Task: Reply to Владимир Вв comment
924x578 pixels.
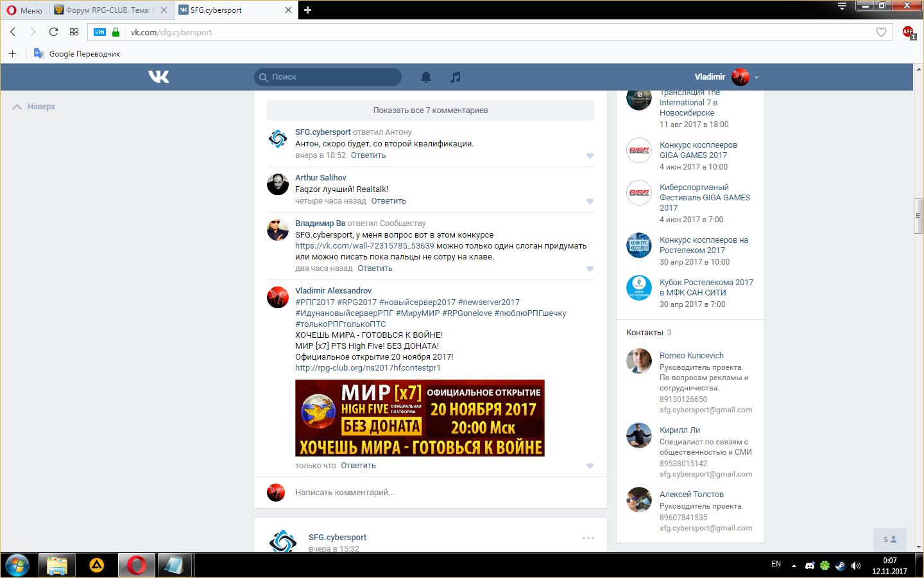Action: [x=375, y=268]
